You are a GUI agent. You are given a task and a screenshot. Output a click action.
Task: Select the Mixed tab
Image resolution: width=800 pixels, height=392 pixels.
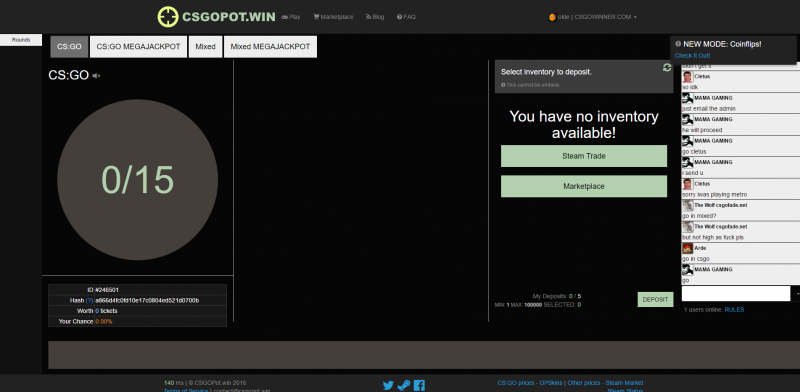click(x=205, y=46)
